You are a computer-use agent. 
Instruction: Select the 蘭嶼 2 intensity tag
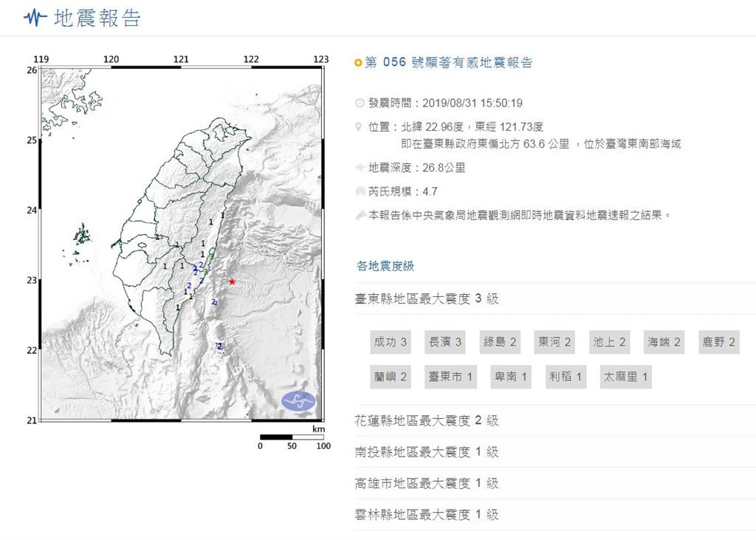point(391,377)
